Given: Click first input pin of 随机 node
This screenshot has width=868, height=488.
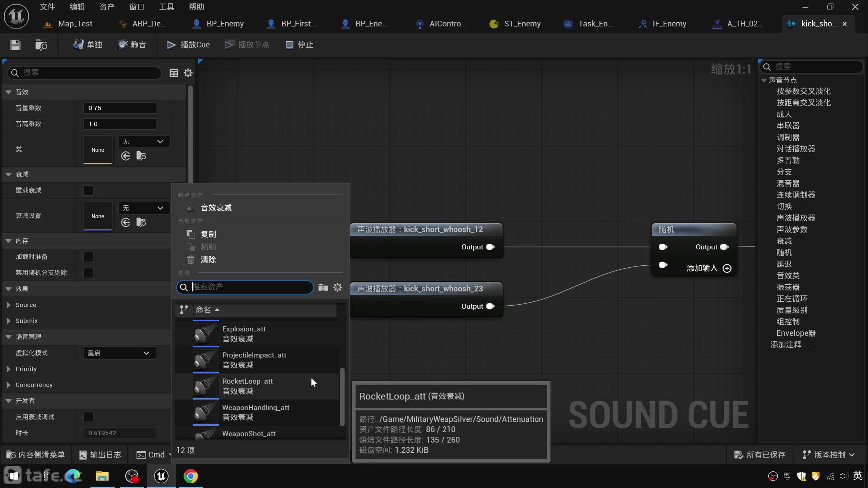Looking at the screenshot, I should click(x=663, y=247).
